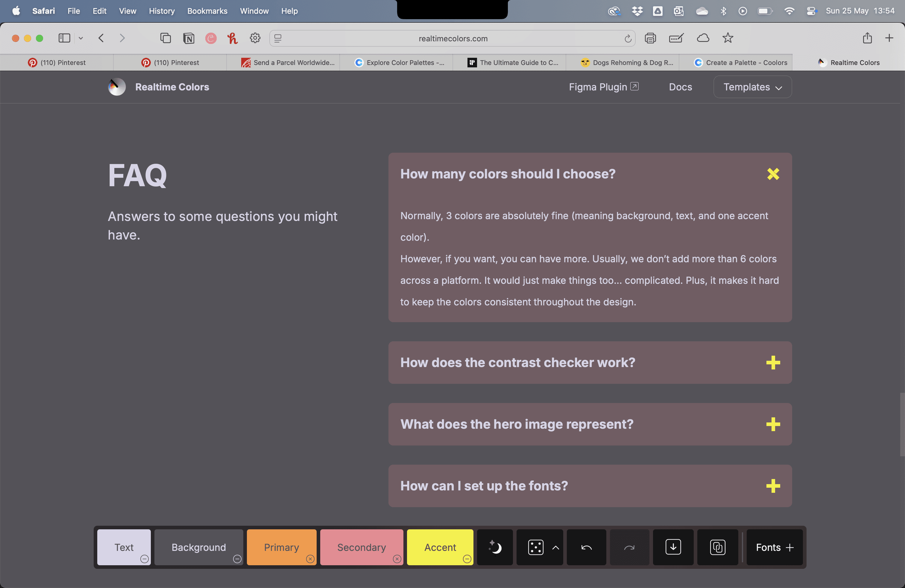Expand 'How does the contrast checker work?'

click(x=773, y=363)
